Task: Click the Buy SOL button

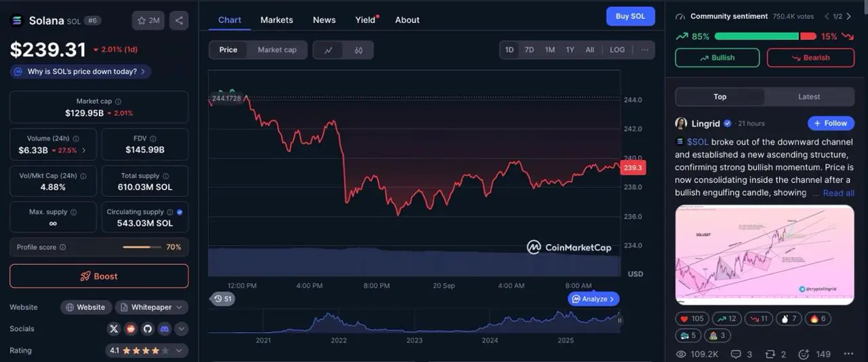Action: click(631, 16)
